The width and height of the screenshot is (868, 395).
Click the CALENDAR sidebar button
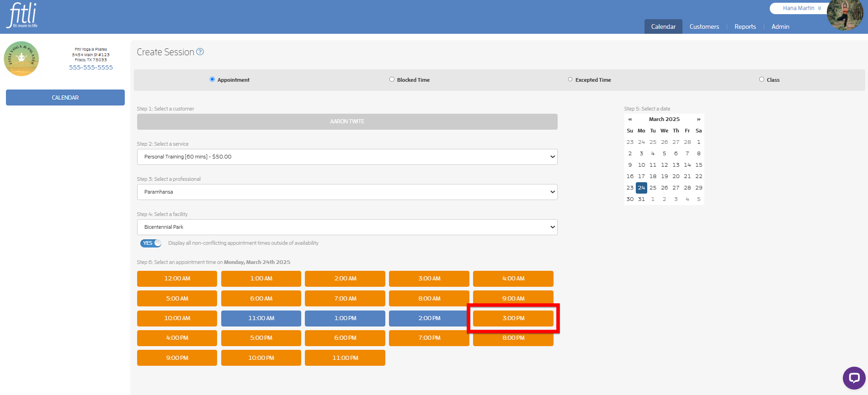tap(65, 98)
